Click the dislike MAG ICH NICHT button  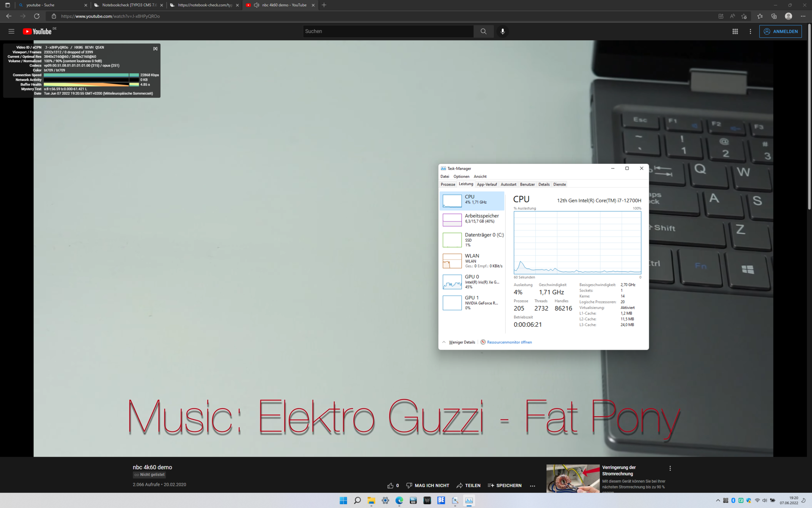coord(428,486)
